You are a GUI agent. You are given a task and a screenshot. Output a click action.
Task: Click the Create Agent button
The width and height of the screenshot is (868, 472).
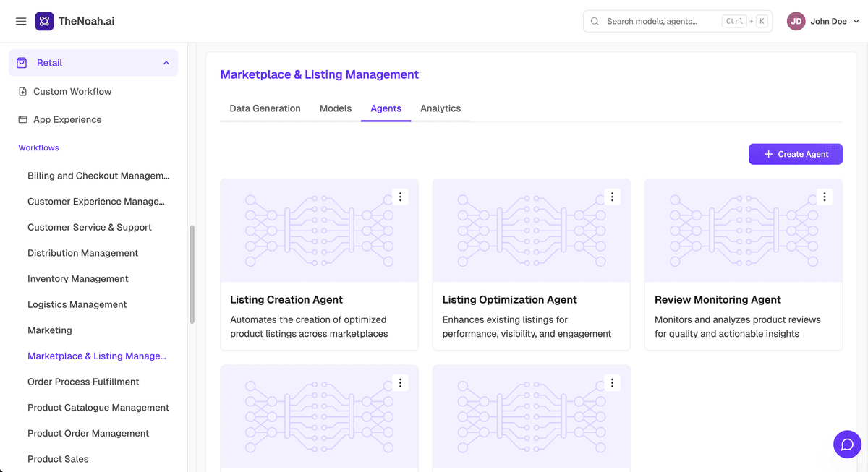click(796, 154)
